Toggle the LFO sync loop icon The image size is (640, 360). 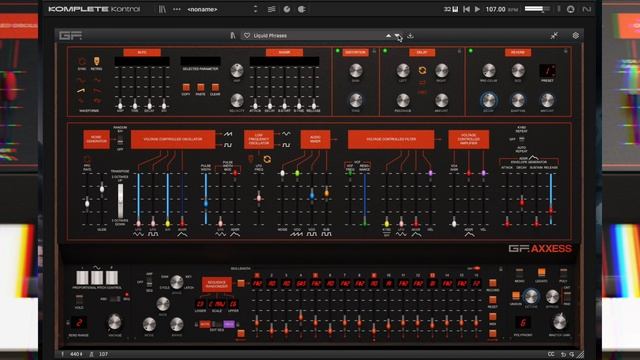click(267, 159)
